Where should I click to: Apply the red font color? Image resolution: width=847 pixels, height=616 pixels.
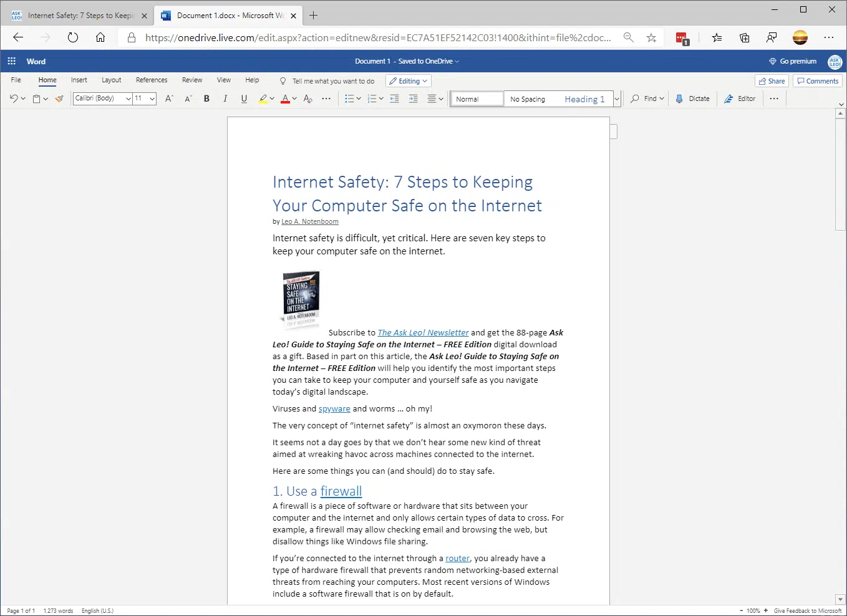click(x=285, y=99)
